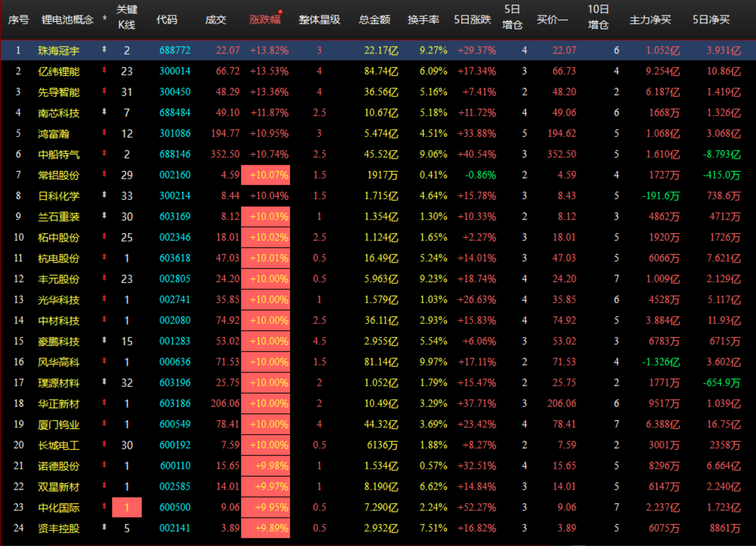The height and width of the screenshot is (546, 756).
Task: Click the red marker icon beside 光华科技
Action: tap(105, 299)
